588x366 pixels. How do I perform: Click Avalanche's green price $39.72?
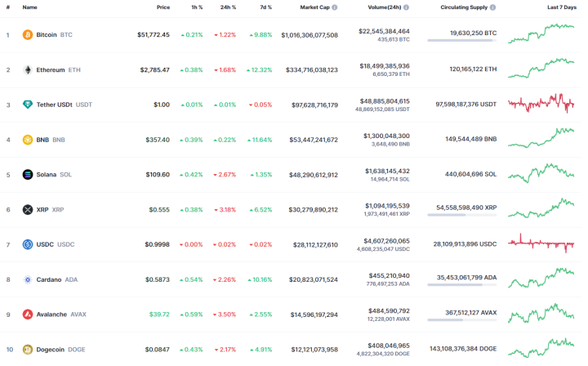[159, 315]
